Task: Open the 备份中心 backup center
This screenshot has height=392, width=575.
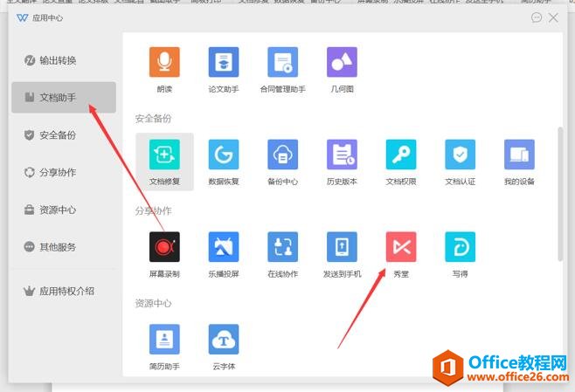Action: [282, 155]
